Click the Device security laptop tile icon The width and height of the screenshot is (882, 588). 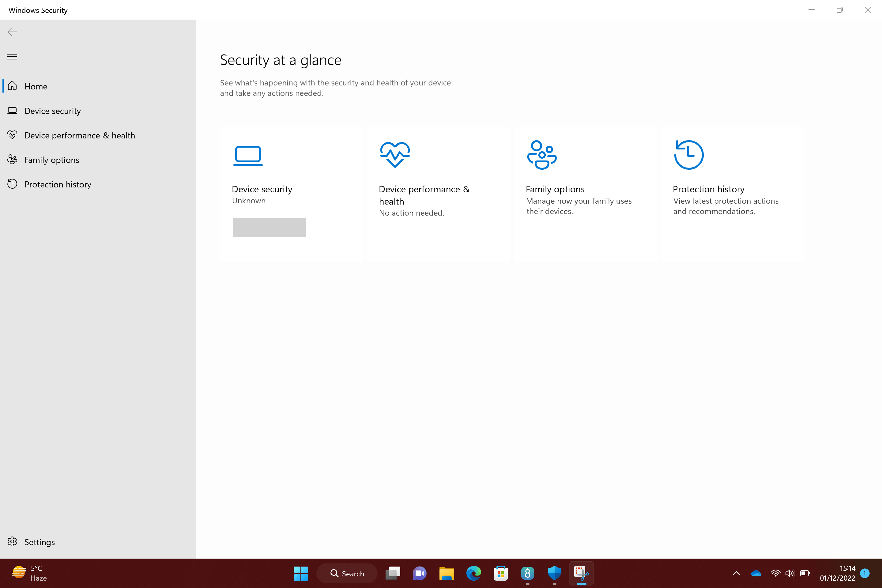tap(248, 156)
